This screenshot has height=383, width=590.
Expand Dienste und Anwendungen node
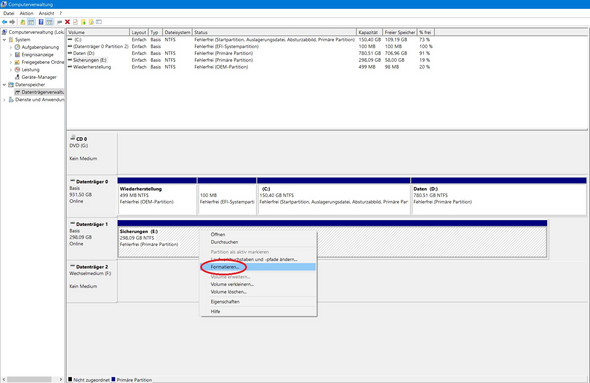click(5, 100)
